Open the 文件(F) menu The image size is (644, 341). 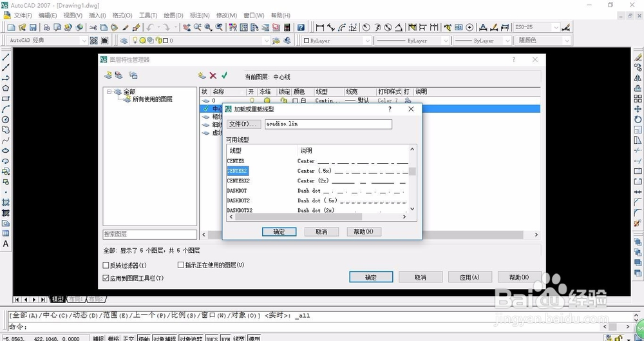23,15
